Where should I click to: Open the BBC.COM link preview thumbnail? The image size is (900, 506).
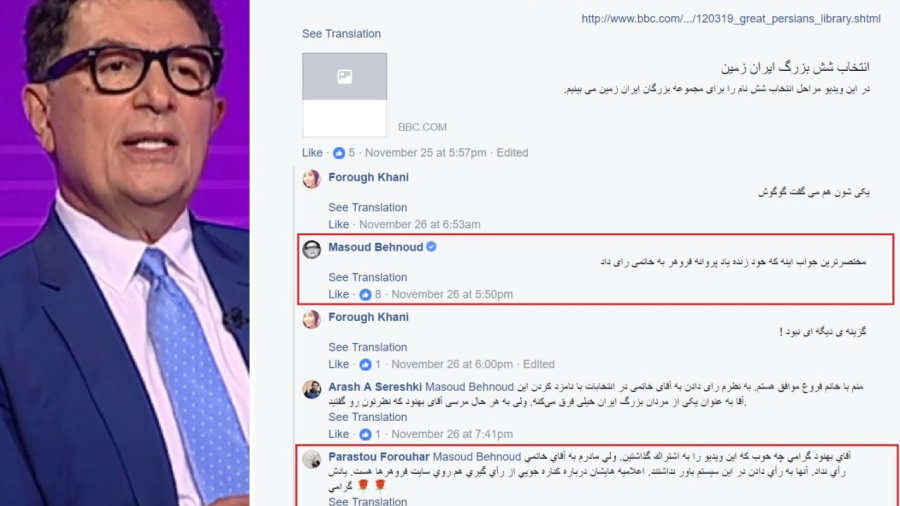coord(344,95)
